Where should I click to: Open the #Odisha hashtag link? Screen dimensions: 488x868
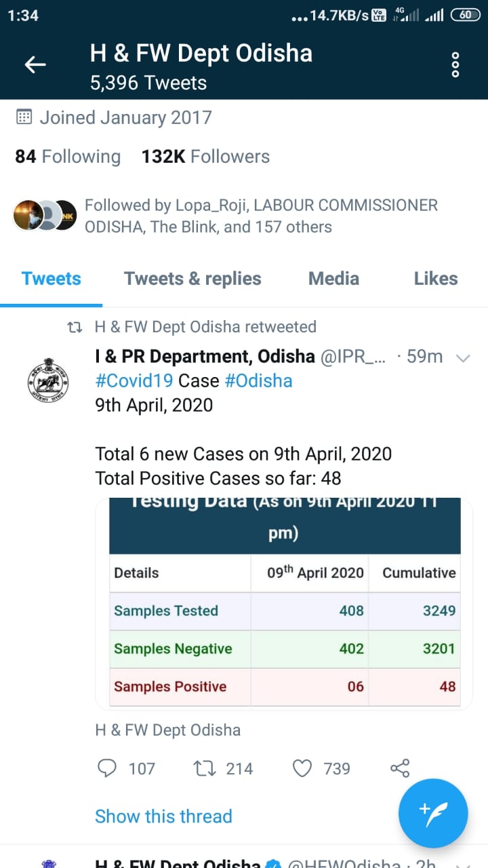pos(258,380)
